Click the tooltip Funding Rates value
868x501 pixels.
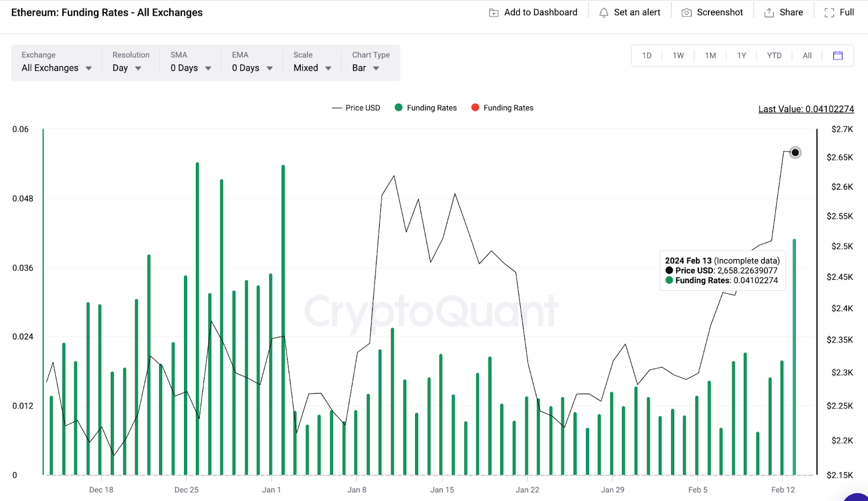[756, 280]
